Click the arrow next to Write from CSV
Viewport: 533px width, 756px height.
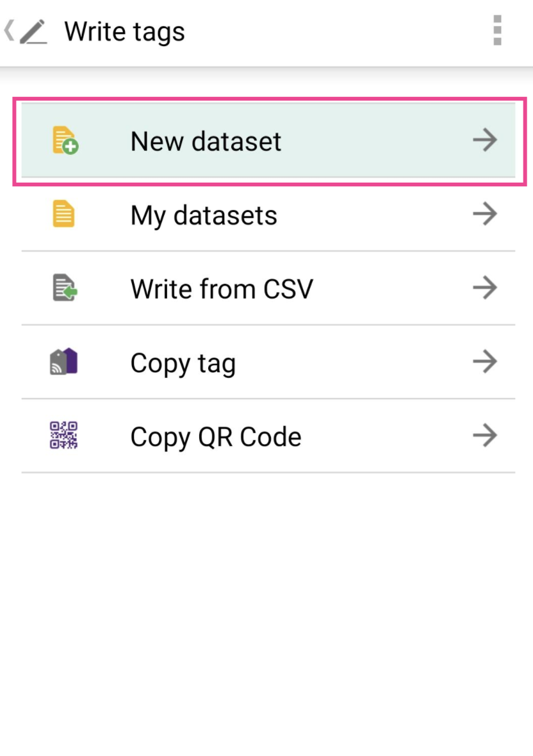coord(485,288)
